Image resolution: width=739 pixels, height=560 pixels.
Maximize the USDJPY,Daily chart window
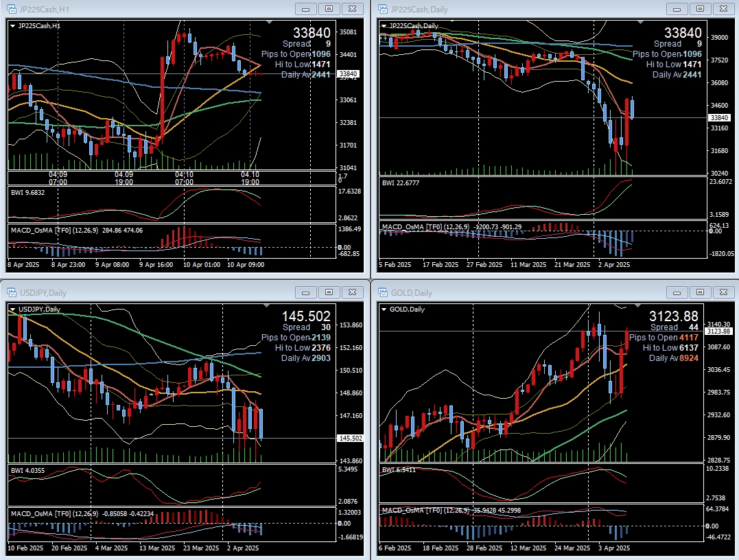[x=329, y=292]
